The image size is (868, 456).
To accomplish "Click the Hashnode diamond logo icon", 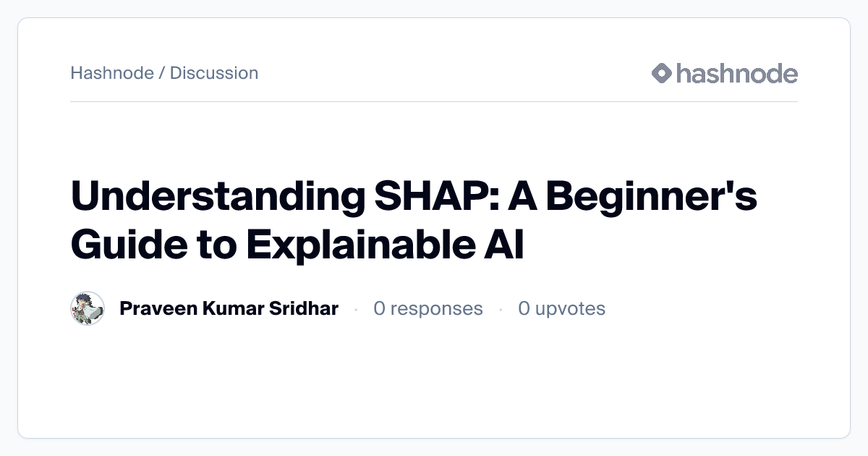I will coord(662,73).
